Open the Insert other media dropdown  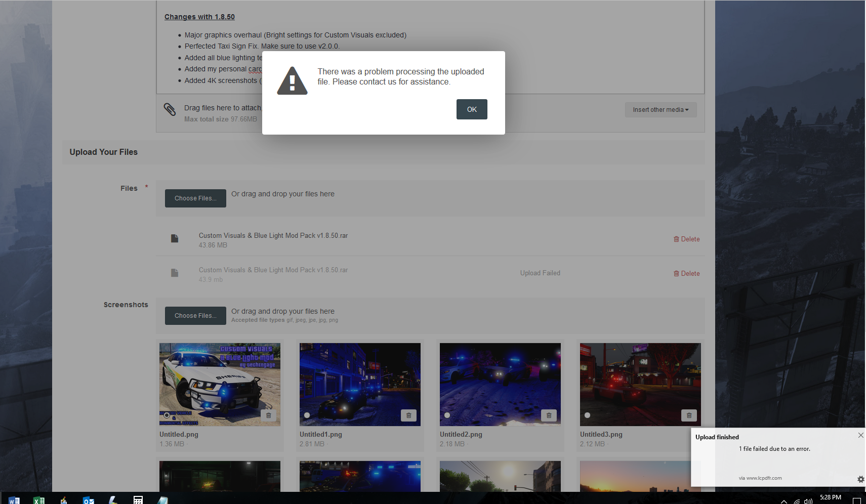coord(661,110)
